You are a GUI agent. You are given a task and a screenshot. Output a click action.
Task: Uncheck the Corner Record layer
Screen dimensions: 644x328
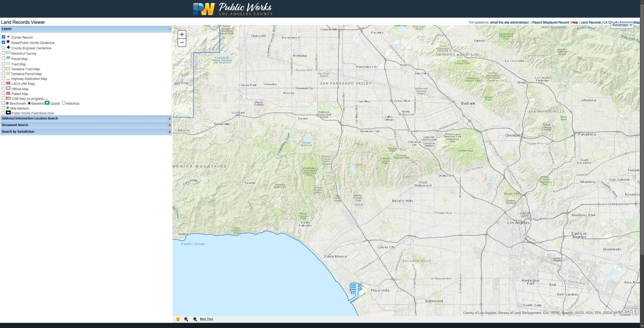(x=4, y=37)
